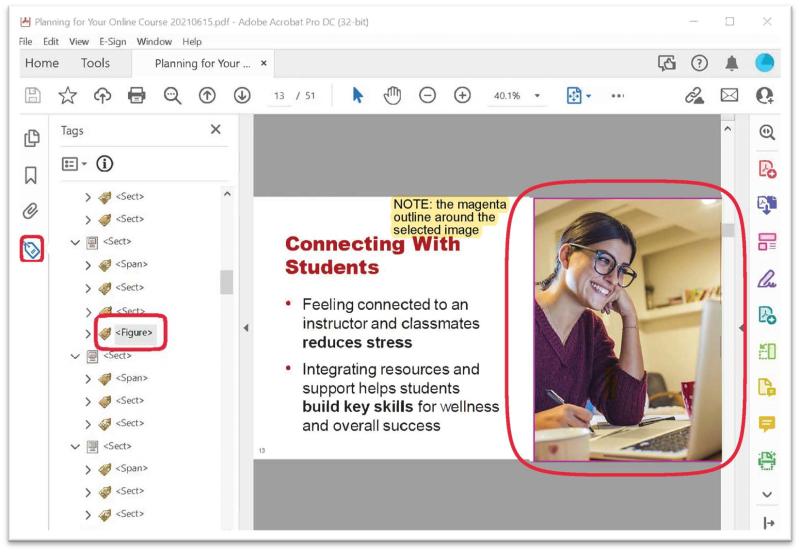This screenshot has width=800, height=552.
Task: Expand the topmost <Sect> tag
Action: click(88, 197)
